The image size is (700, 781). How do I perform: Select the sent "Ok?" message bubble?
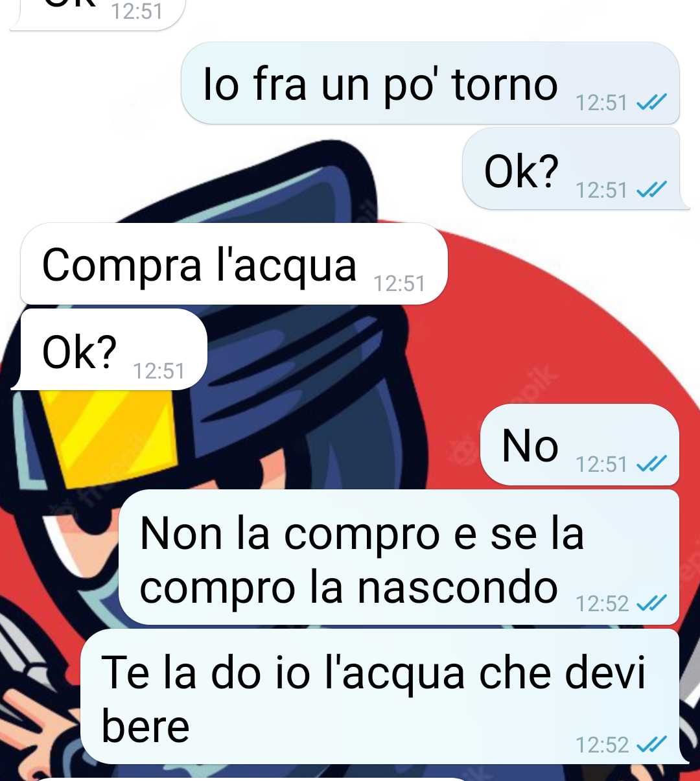[x=574, y=169]
